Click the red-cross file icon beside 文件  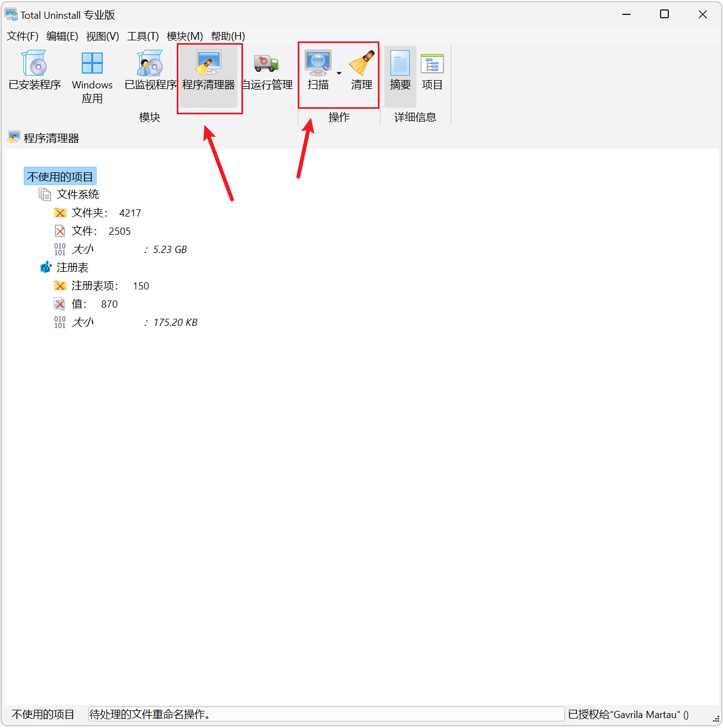(x=60, y=231)
